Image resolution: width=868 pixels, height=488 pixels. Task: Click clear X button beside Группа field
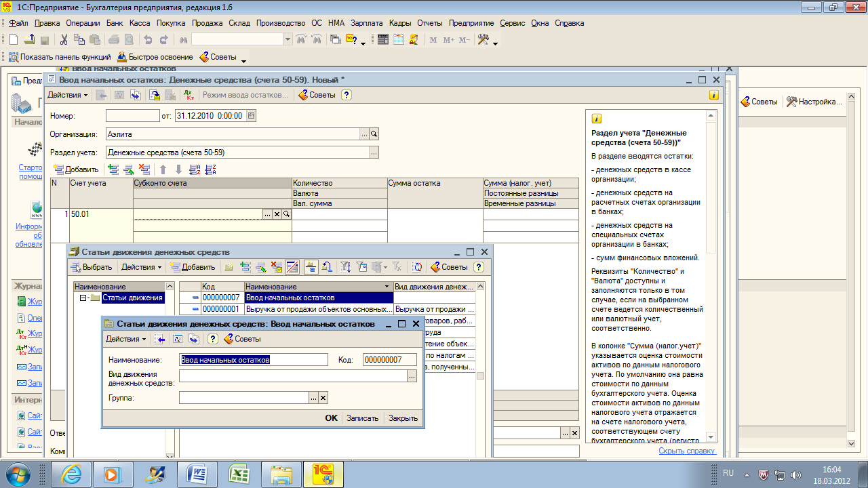click(323, 398)
